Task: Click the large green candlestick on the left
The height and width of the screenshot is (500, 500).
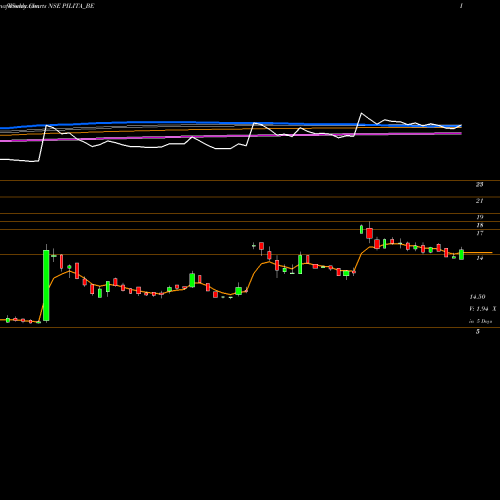Action: pos(46,285)
